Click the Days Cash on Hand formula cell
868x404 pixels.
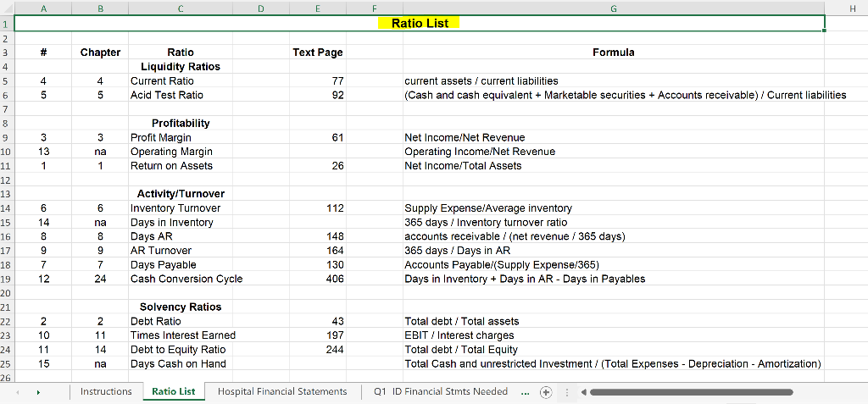pyautogui.click(x=614, y=363)
